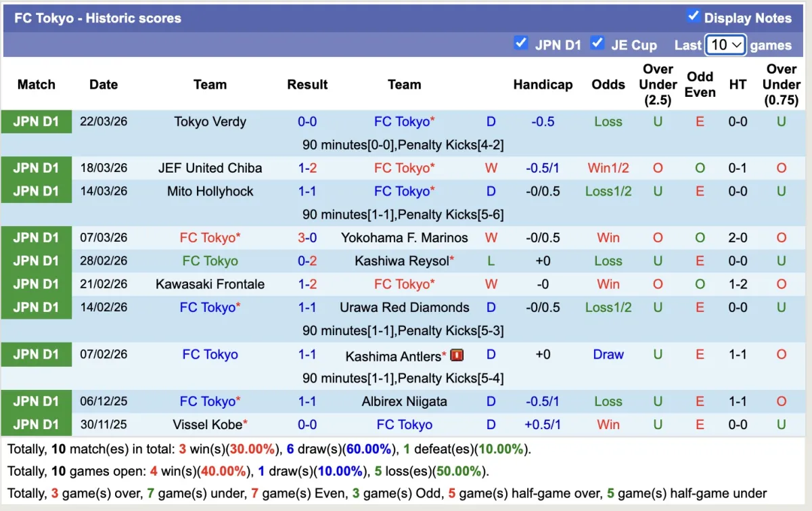Click the Over Under (2.5) column header
Screen dimensions: 812x511
click(658, 85)
